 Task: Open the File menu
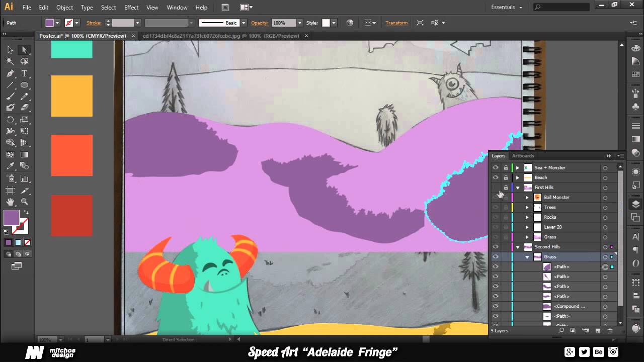point(27,8)
